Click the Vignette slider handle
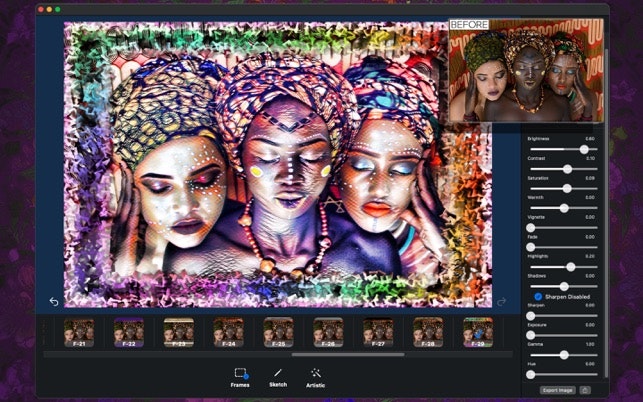Screen dimensions: 643x402 pyautogui.click(x=531, y=228)
